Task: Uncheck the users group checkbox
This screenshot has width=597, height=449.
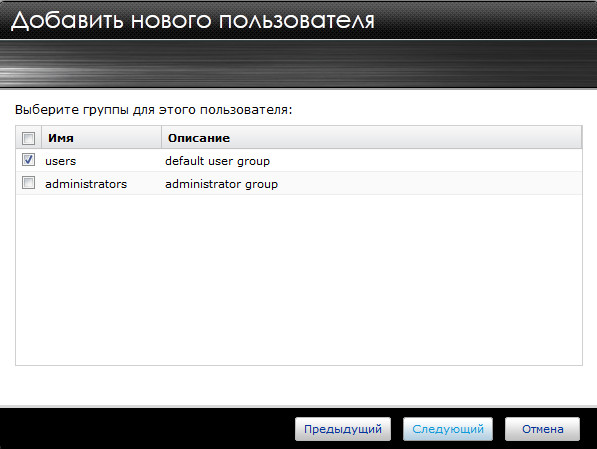Action: point(29,160)
